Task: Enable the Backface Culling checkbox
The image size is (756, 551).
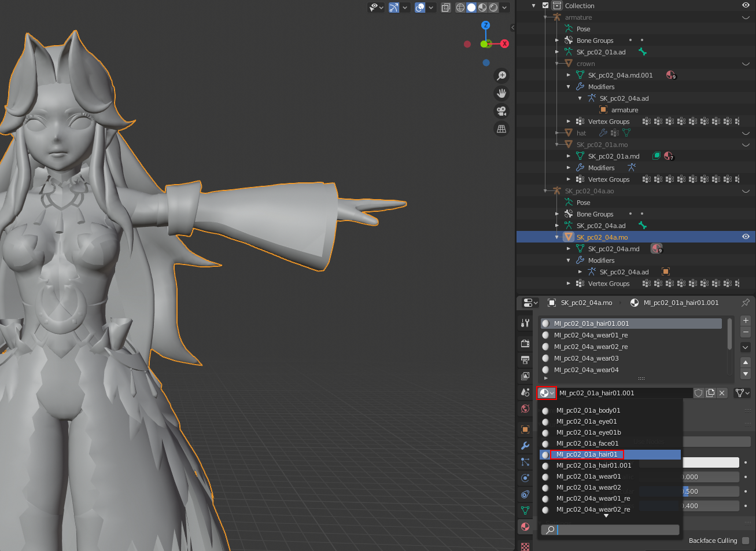Action: point(746,541)
